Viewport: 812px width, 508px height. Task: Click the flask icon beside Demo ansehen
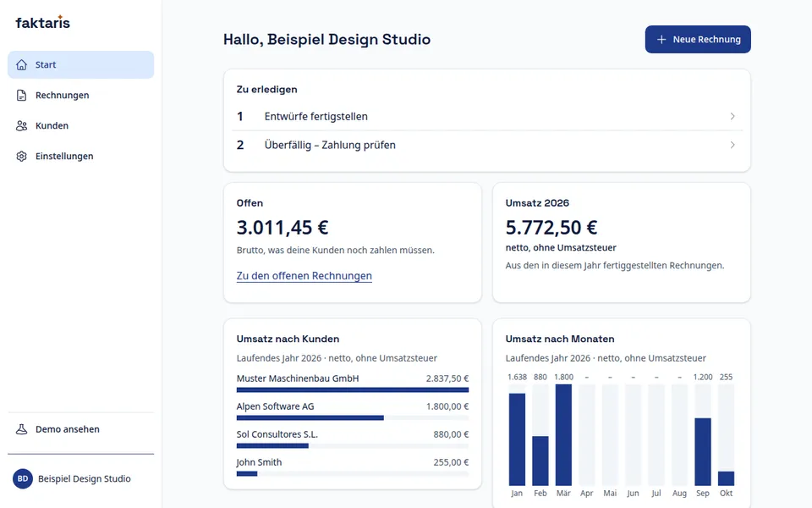coord(21,429)
